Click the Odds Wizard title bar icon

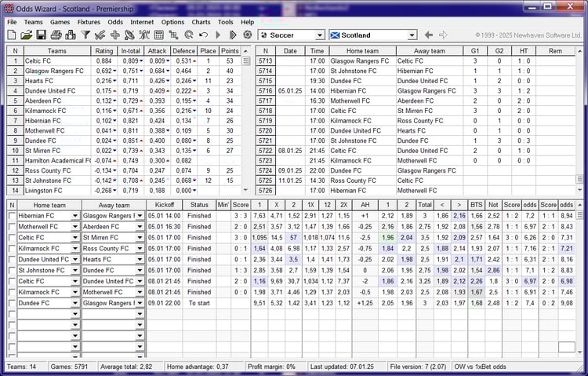[9, 9]
